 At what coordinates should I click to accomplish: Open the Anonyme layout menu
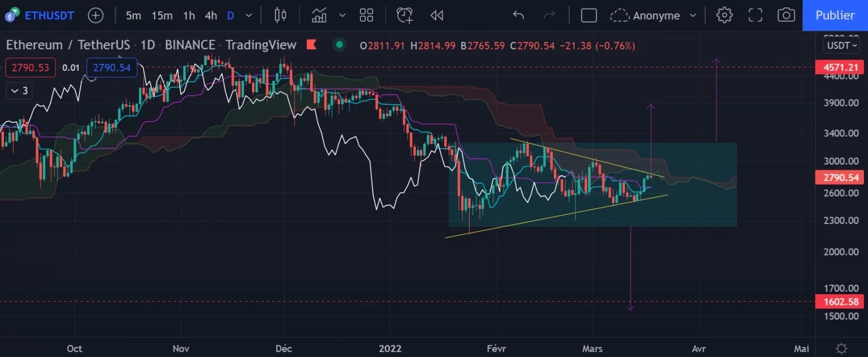[656, 15]
